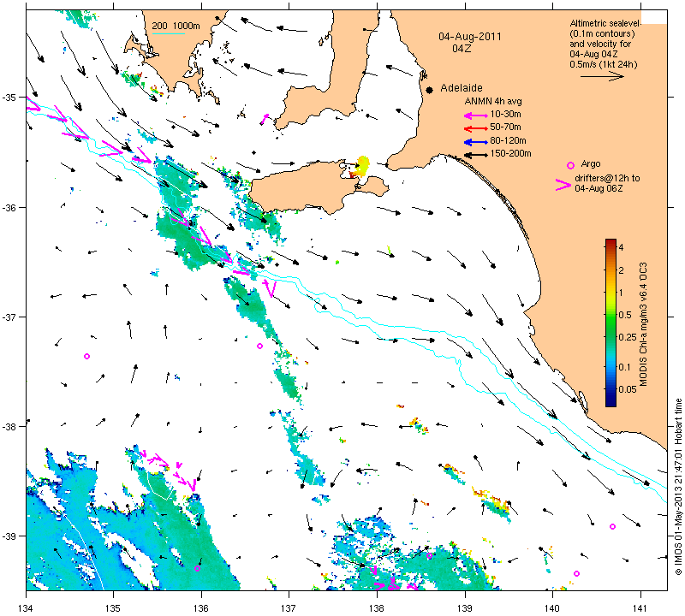
Task: Click the colorbar tick label '4'
Action: [x=622, y=247]
